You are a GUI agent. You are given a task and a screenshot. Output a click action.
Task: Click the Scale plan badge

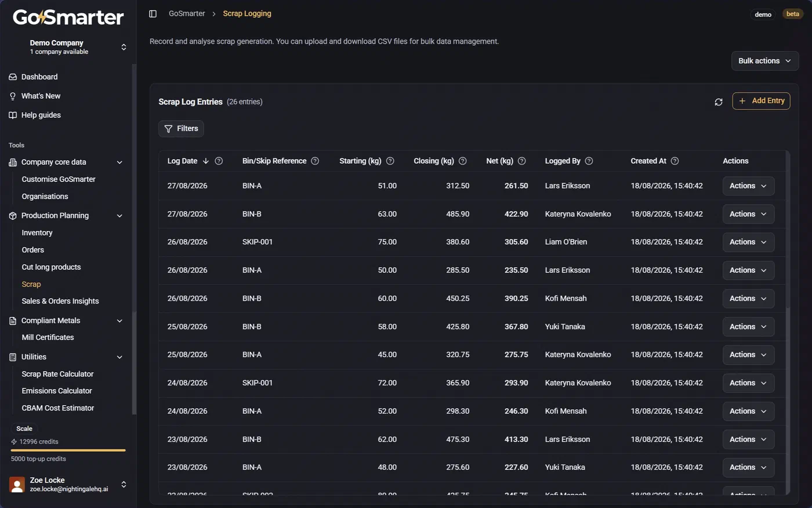pyautogui.click(x=24, y=428)
